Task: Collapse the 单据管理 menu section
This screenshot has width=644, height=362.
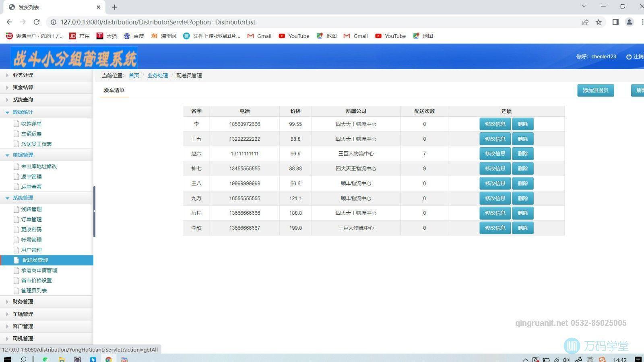Action: (46, 155)
